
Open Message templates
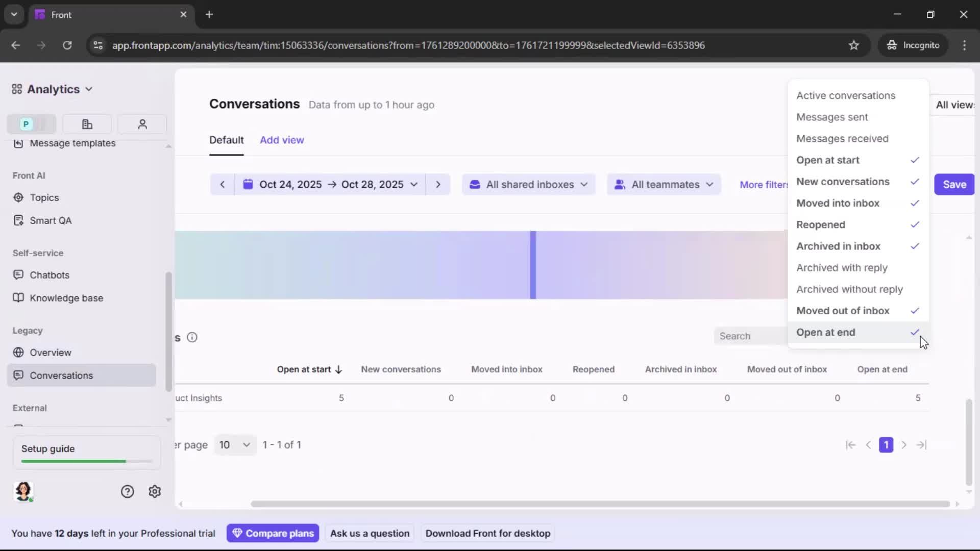click(71, 144)
